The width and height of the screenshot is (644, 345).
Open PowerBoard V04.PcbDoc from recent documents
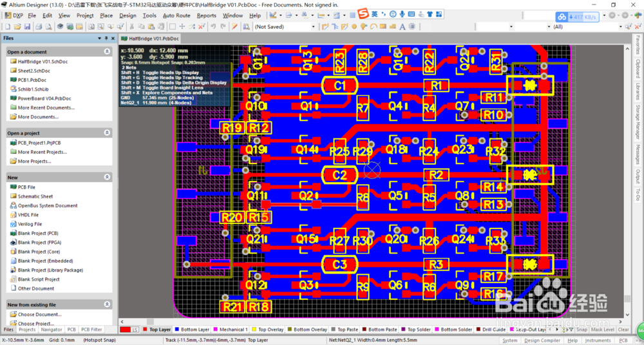coord(41,98)
